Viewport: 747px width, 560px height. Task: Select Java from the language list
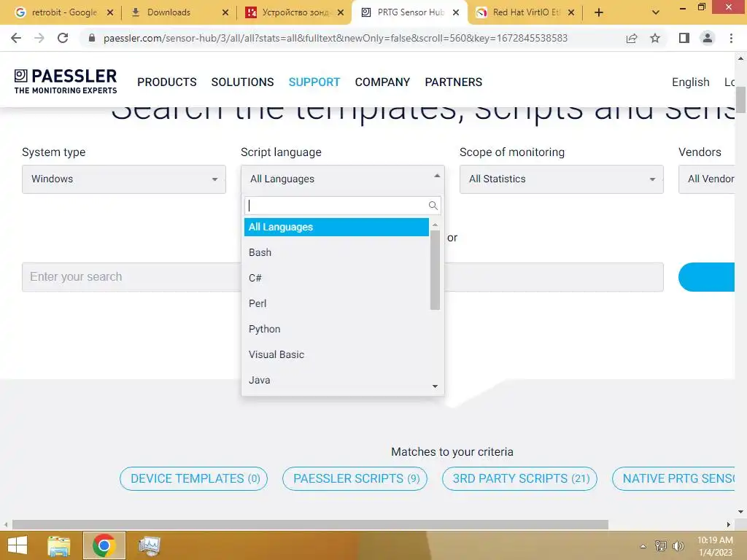click(x=336, y=380)
